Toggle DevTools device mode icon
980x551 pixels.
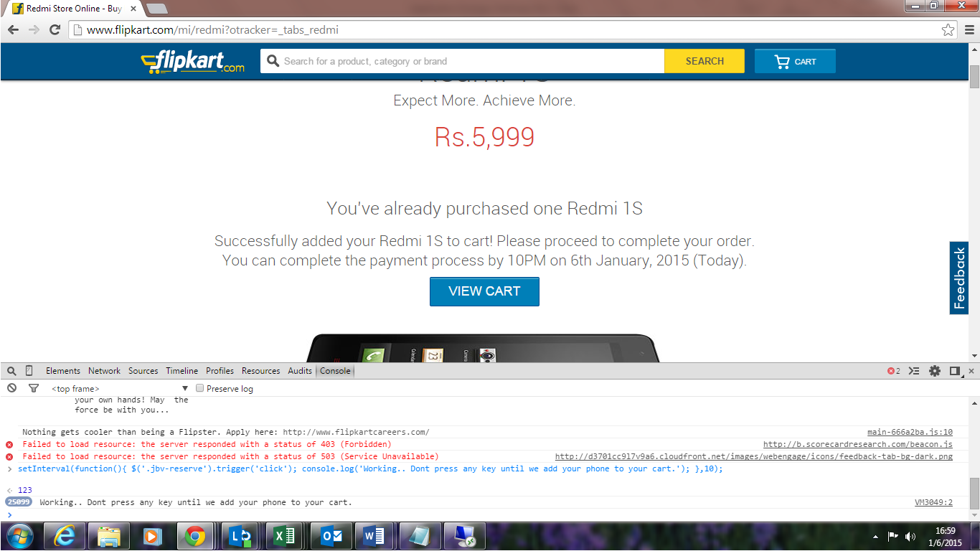pyautogui.click(x=29, y=371)
